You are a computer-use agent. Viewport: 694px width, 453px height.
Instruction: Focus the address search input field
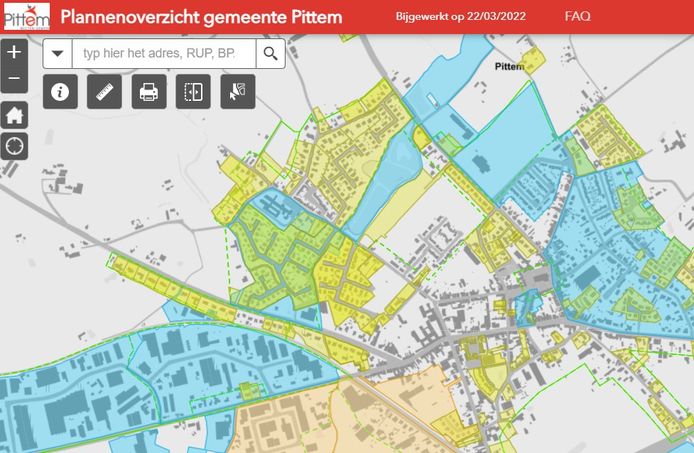click(x=164, y=54)
